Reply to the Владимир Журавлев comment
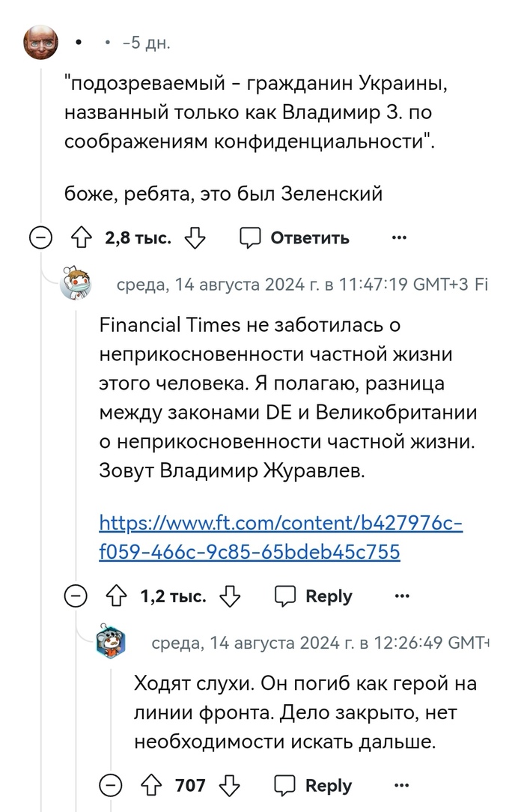This screenshot has height=812, width=524. [x=315, y=596]
